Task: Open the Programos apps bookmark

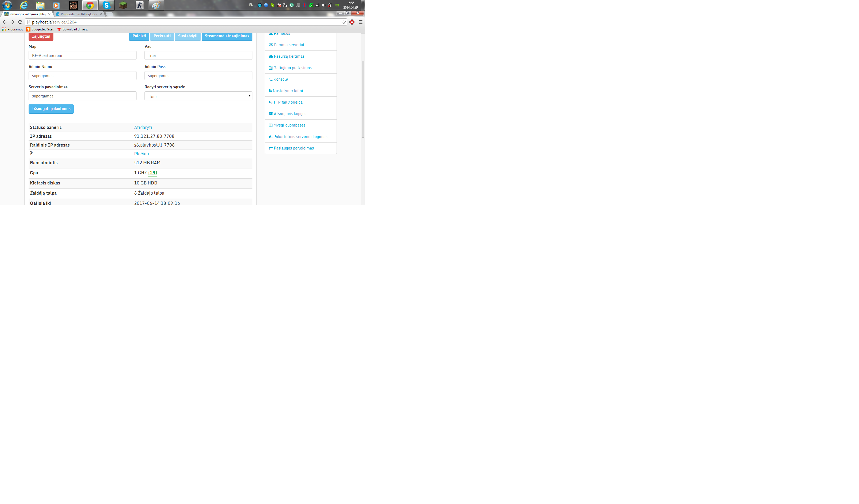Action: coord(12,29)
